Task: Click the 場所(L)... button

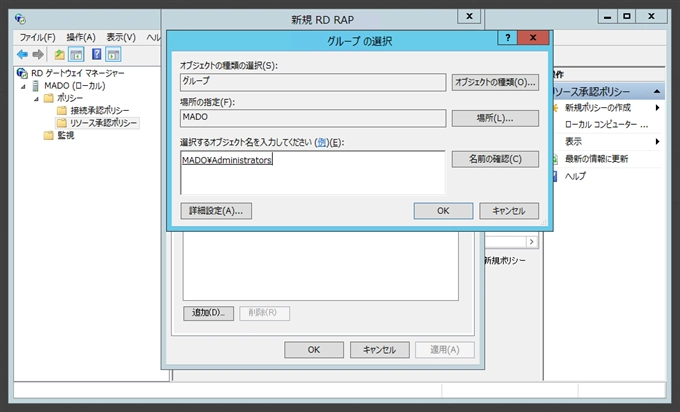Action: pyautogui.click(x=495, y=118)
